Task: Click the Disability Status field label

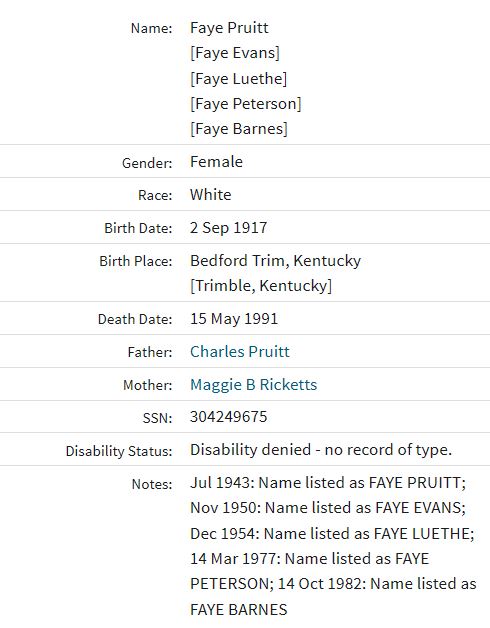Action: coord(119,451)
